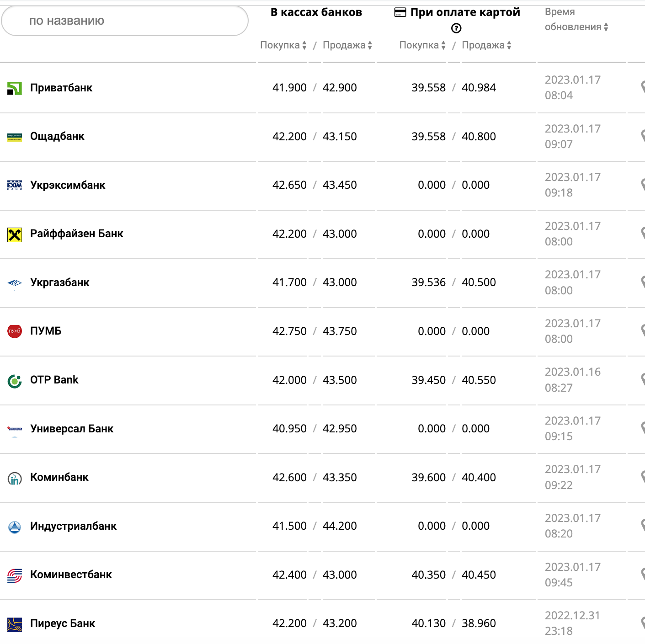Click the card payment icon in header
This screenshot has height=644, width=645.
coord(400,12)
